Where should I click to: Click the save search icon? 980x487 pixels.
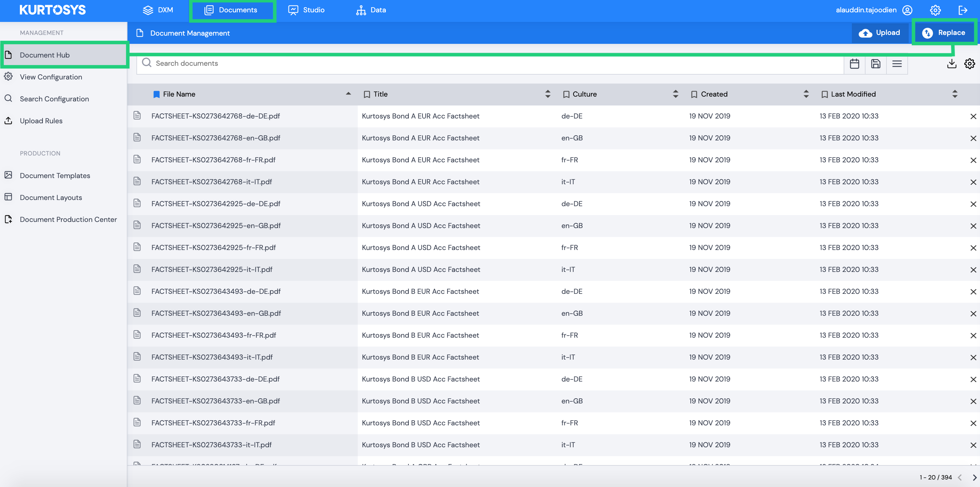(x=876, y=63)
